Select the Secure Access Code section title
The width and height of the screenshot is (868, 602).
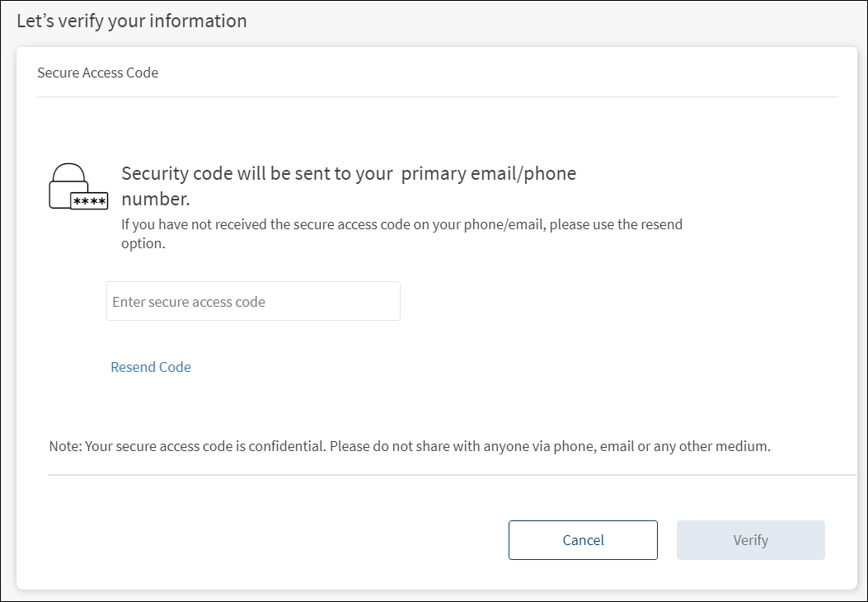(97, 73)
